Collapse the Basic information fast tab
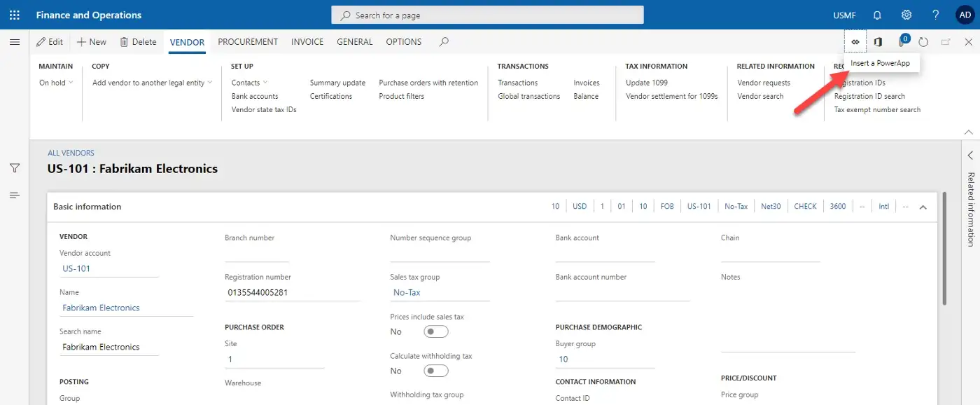The image size is (980, 405). pos(923,207)
